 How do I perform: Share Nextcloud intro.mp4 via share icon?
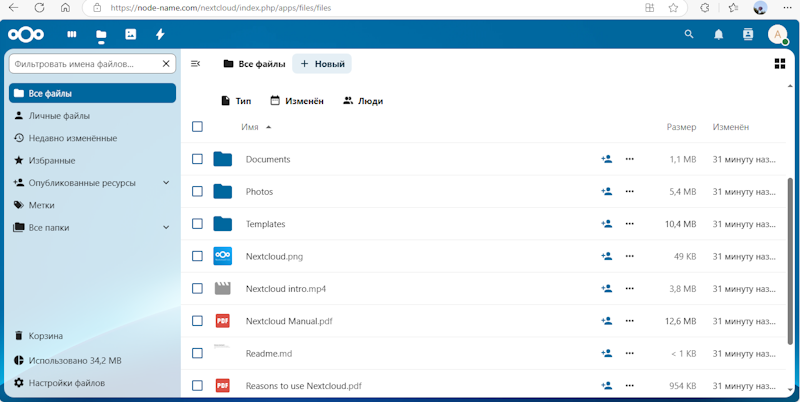(x=607, y=288)
